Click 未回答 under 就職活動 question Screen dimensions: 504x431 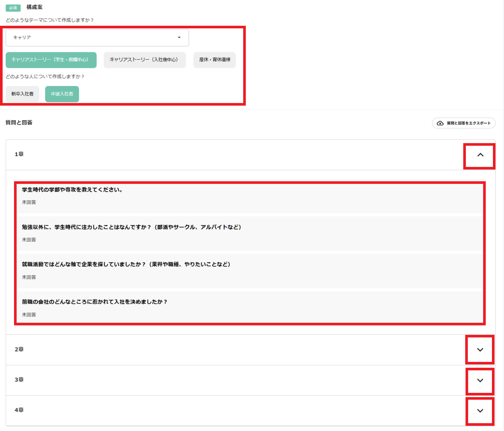click(x=29, y=277)
